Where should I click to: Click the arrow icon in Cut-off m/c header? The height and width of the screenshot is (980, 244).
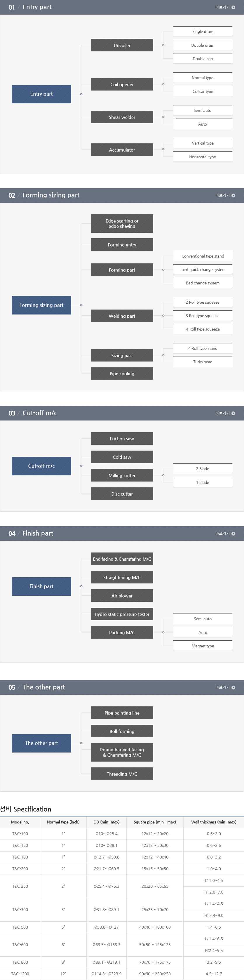233,413
